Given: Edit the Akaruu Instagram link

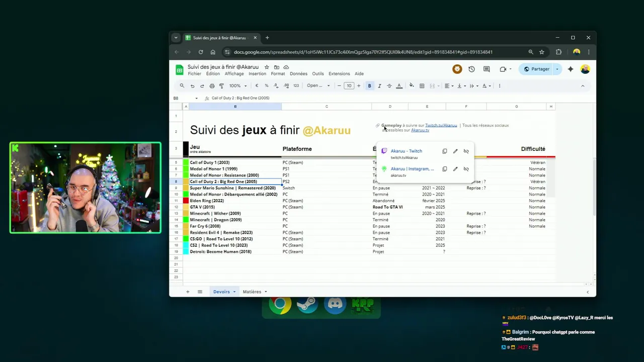Looking at the screenshot, I should click(455, 169).
